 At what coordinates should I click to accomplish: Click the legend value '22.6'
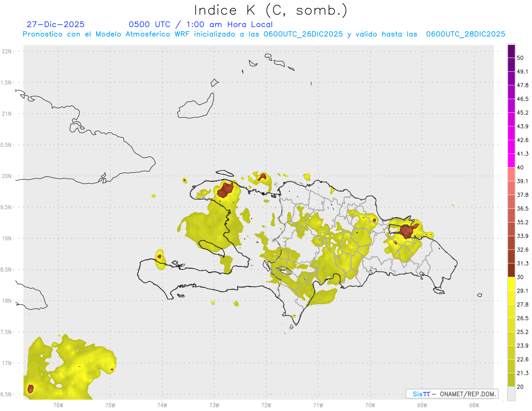pos(522,359)
